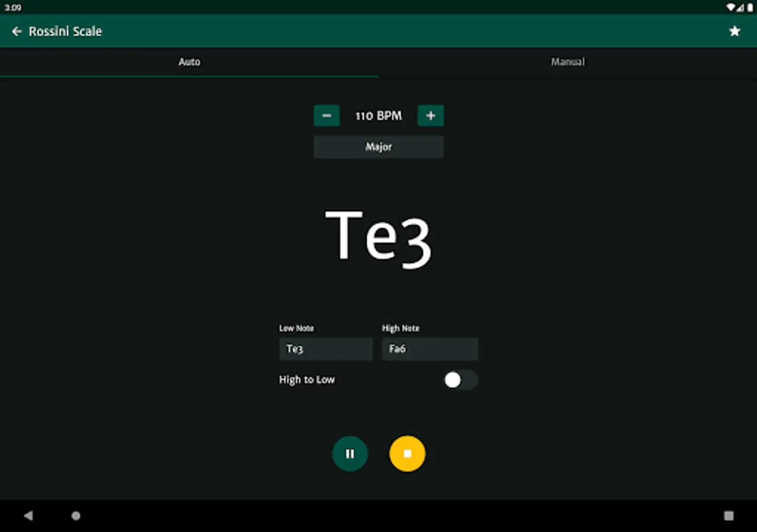Click the Rossini Scale title

[65, 31]
